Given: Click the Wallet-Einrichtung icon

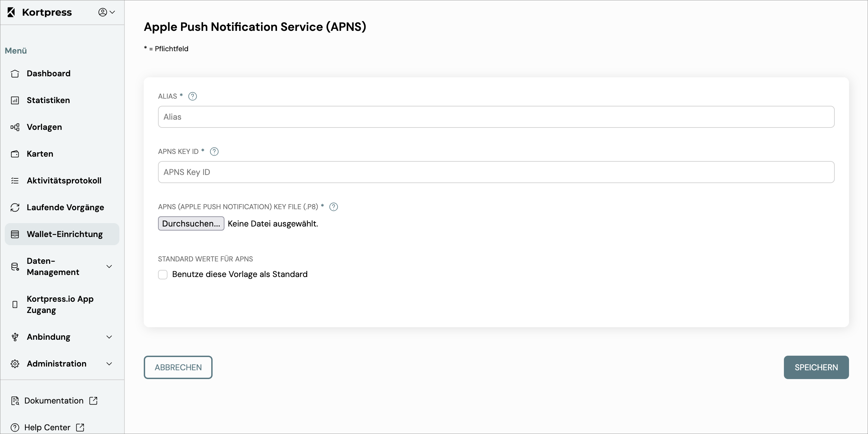Looking at the screenshot, I should [15, 234].
